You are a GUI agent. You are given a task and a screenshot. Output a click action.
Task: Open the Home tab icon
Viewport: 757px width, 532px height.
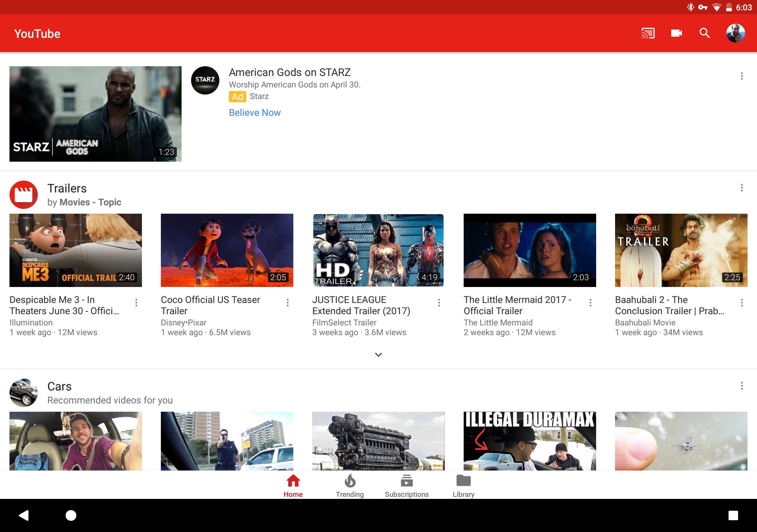point(293,482)
